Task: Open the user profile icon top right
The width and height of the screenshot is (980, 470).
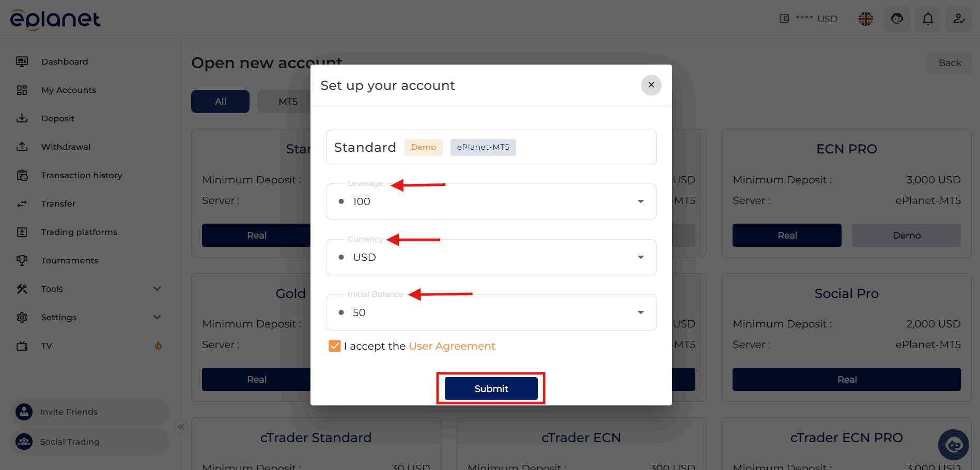Action: pyautogui.click(x=959, y=19)
